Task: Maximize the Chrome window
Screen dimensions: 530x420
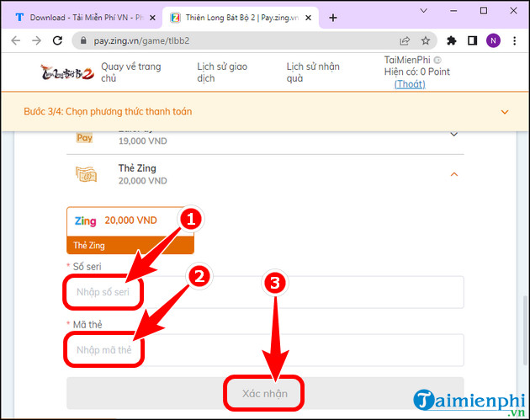Action: tap(484, 11)
